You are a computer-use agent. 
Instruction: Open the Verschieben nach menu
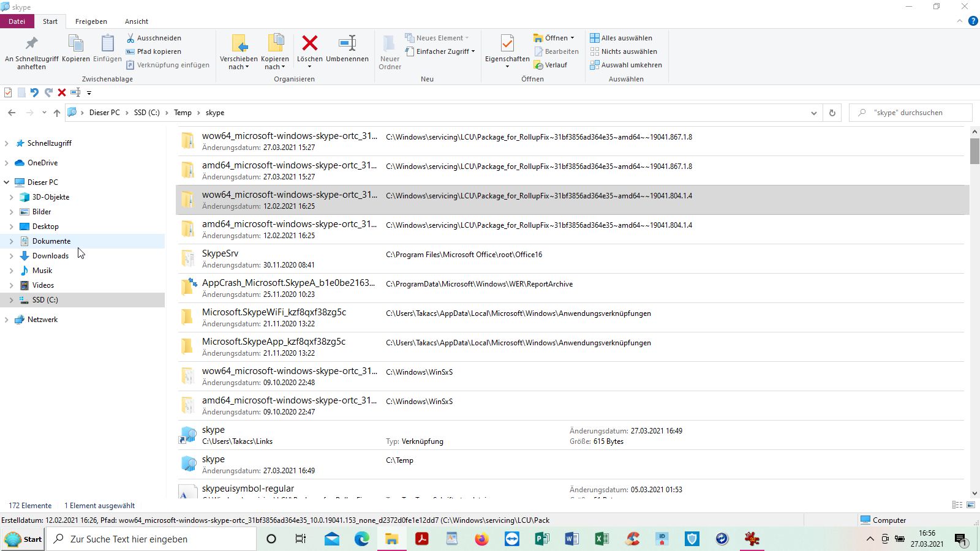pyautogui.click(x=239, y=52)
